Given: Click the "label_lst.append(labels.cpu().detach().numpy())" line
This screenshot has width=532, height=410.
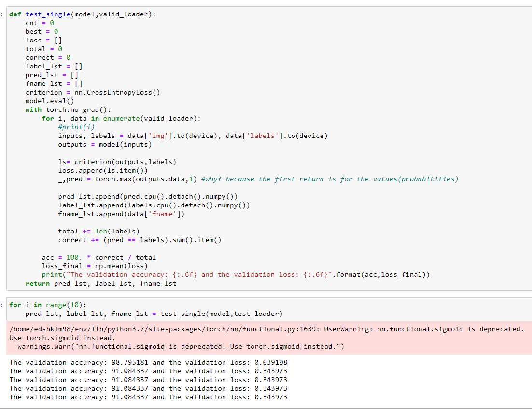Looking at the screenshot, I should pos(154,205).
